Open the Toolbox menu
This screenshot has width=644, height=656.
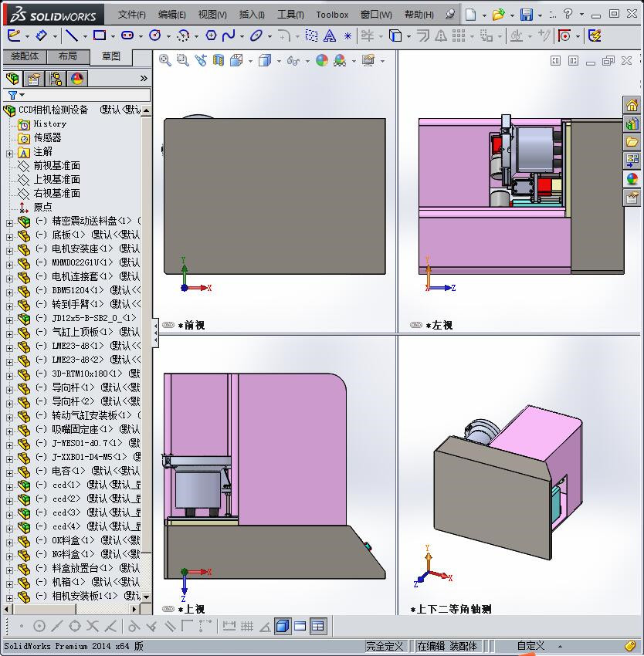pyautogui.click(x=332, y=15)
